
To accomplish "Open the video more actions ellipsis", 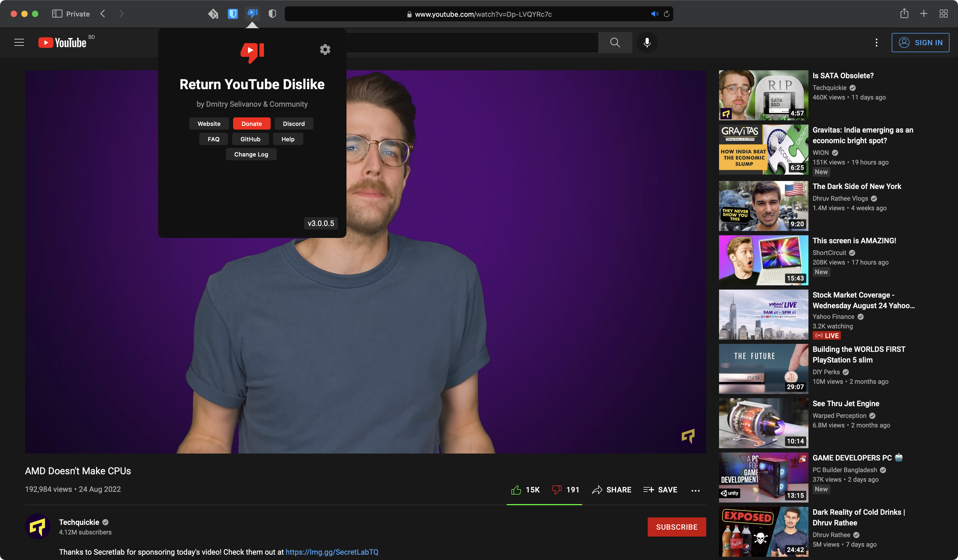I will (x=695, y=491).
